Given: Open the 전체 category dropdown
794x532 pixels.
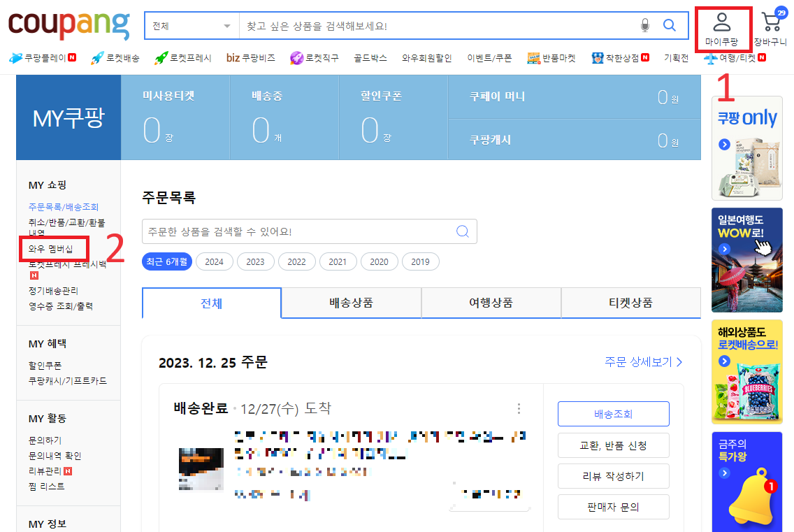Looking at the screenshot, I should 192,26.
